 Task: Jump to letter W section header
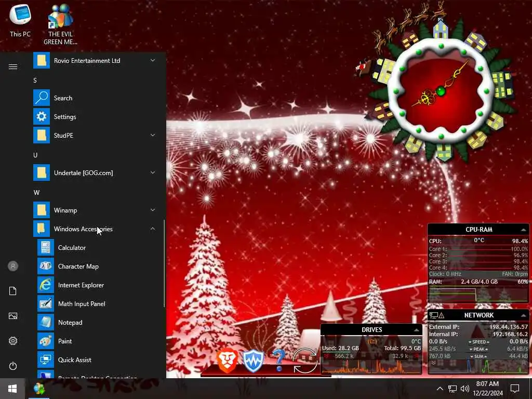click(36, 192)
